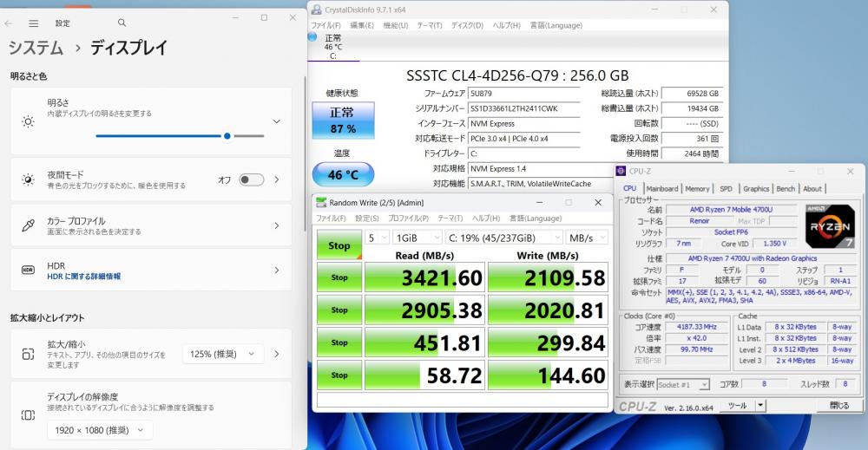Click the color profile pen icon
868x450 pixels.
[x=28, y=225]
